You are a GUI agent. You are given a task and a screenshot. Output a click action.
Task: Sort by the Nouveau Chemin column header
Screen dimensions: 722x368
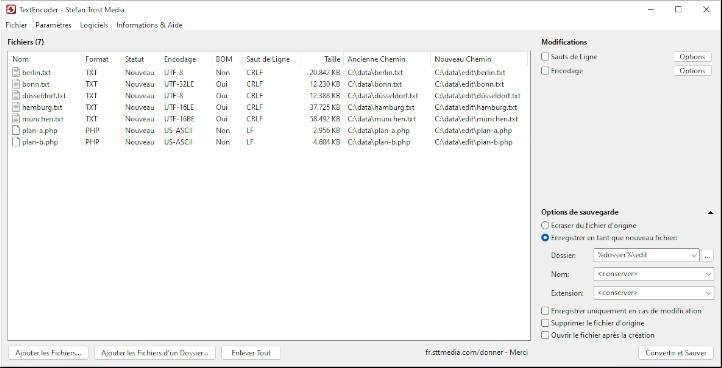pos(478,59)
